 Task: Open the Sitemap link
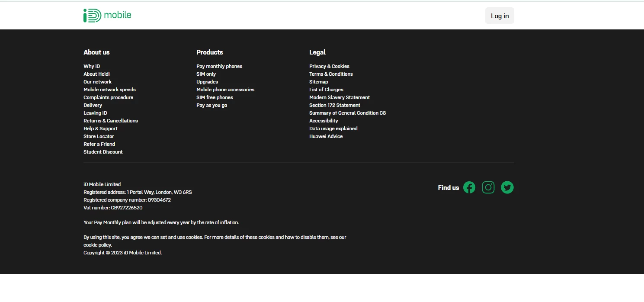tap(318, 82)
